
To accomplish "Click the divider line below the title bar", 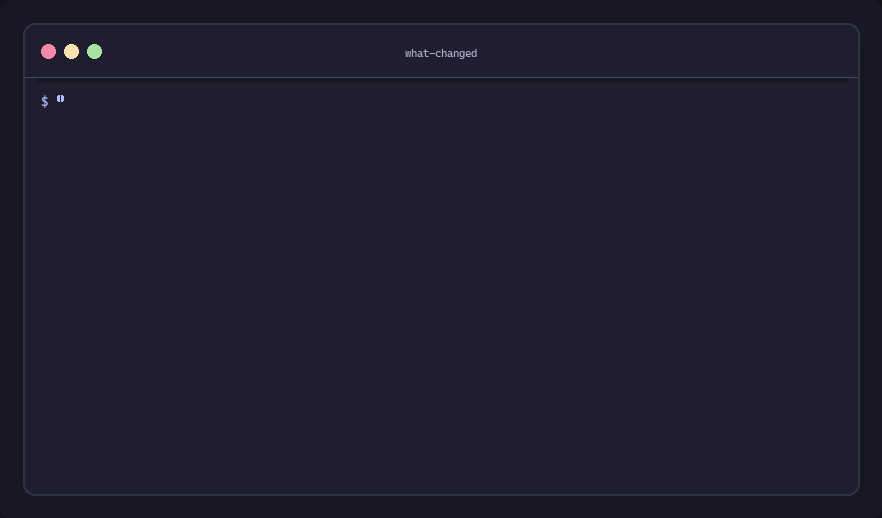I will pos(442,78).
